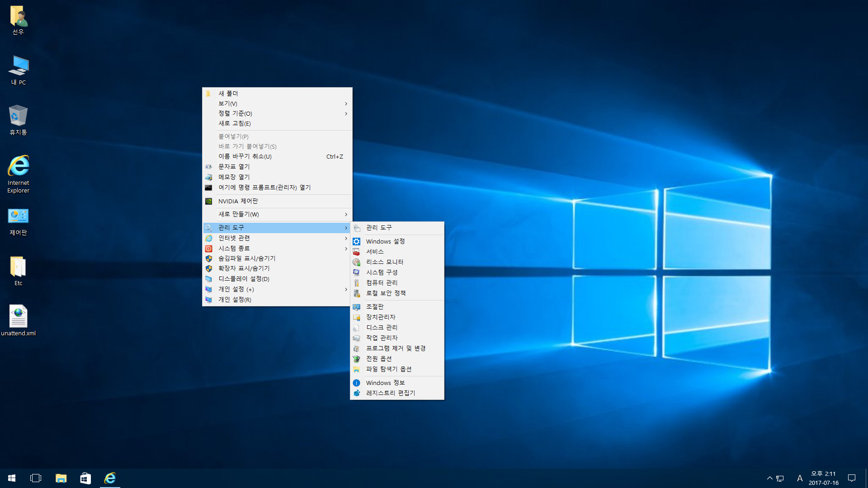Open 컴퓨터 관리
Viewport: 868px width, 488px height.
pos(397,283)
